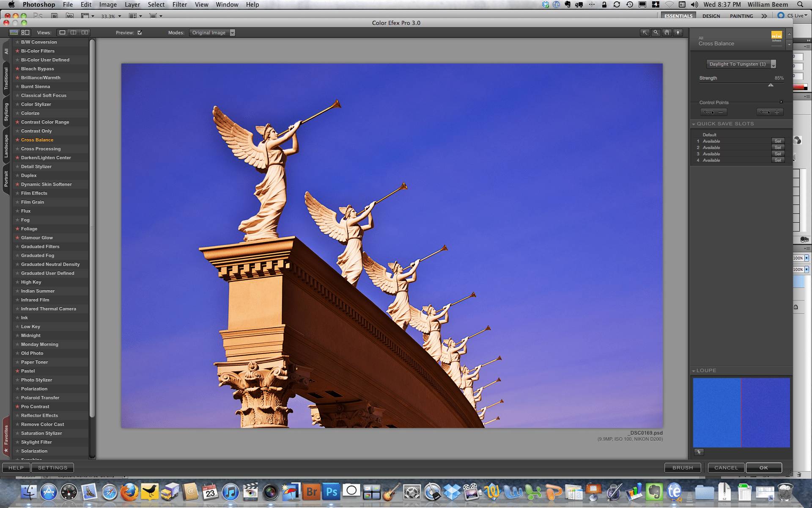This screenshot has height=508, width=812.
Task: Select the hand pan tool
Action: (667, 33)
